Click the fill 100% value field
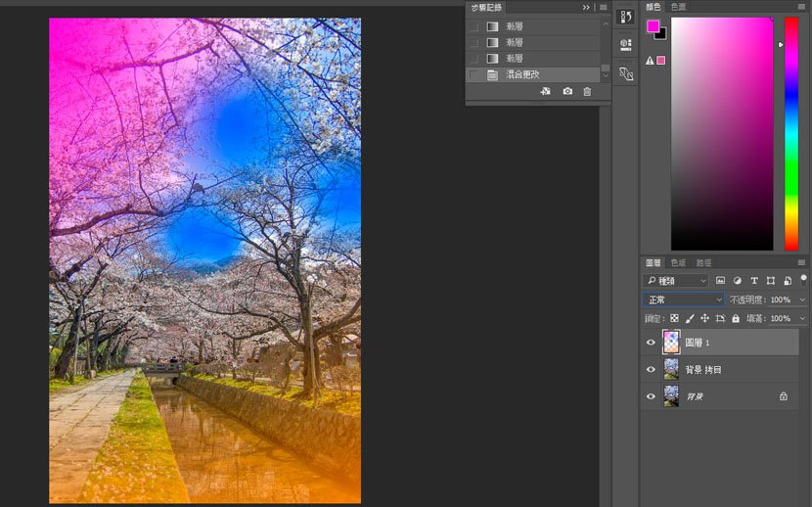The image size is (812, 507). tap(782, 318)
